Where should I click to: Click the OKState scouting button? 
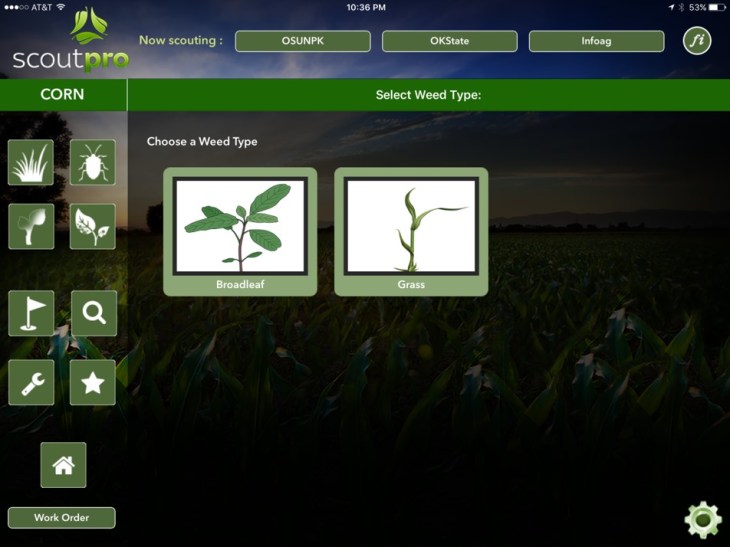[449, 41]
